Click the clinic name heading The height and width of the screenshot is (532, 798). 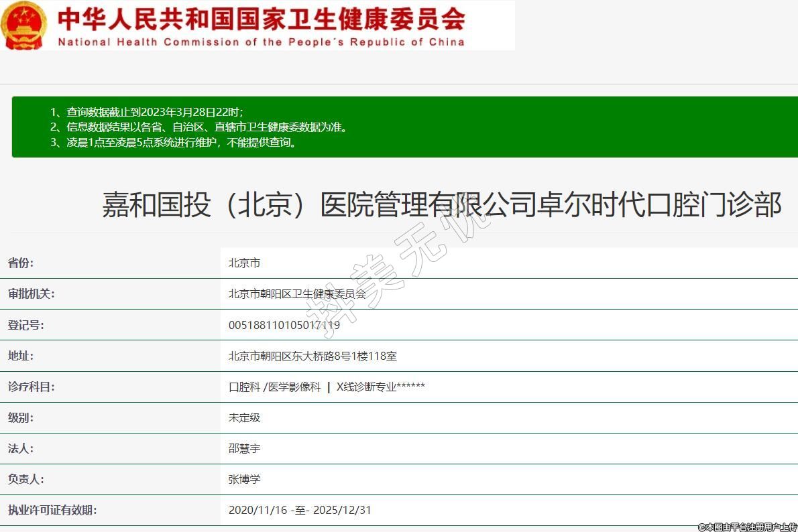coord(441,204)
